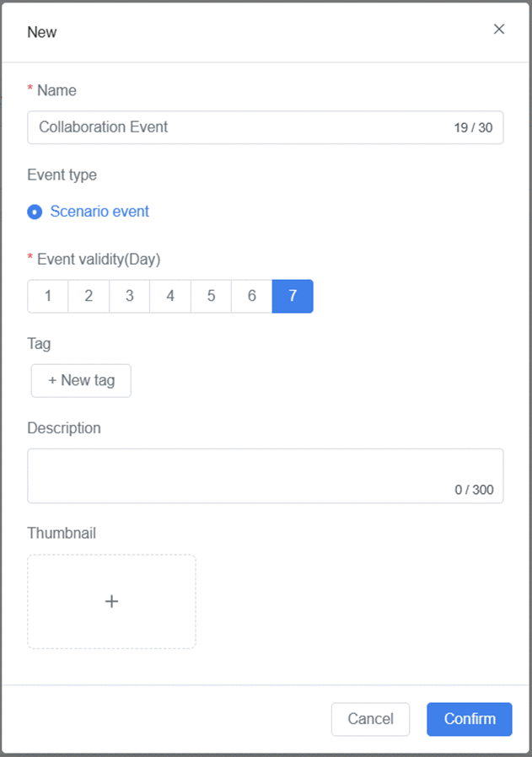This screenshot has height=757, width=532.
Task: Confirm the new event creation
Action: (470, 719)
